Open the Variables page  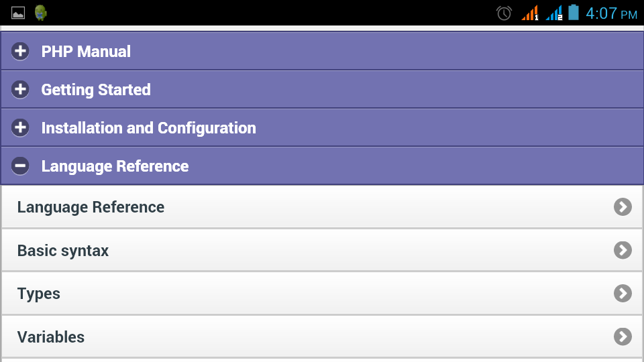(x=51, y=337)
